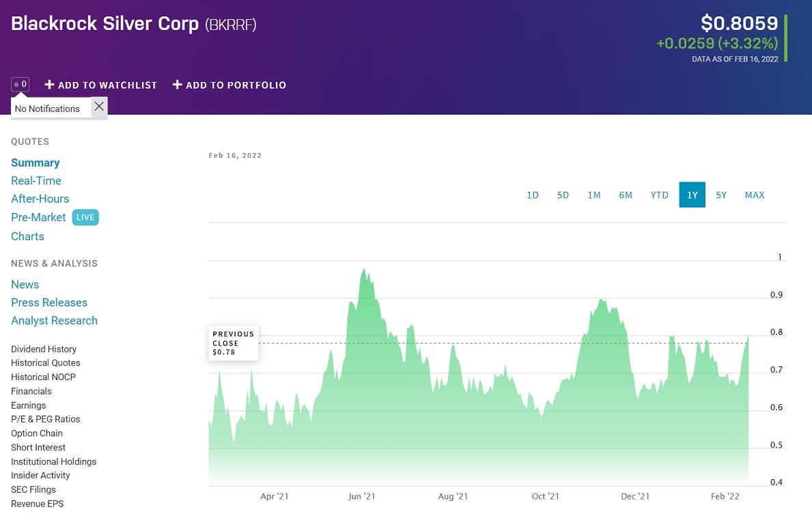Switch chart range to 1D
The image size is (812, 520).
533,195
